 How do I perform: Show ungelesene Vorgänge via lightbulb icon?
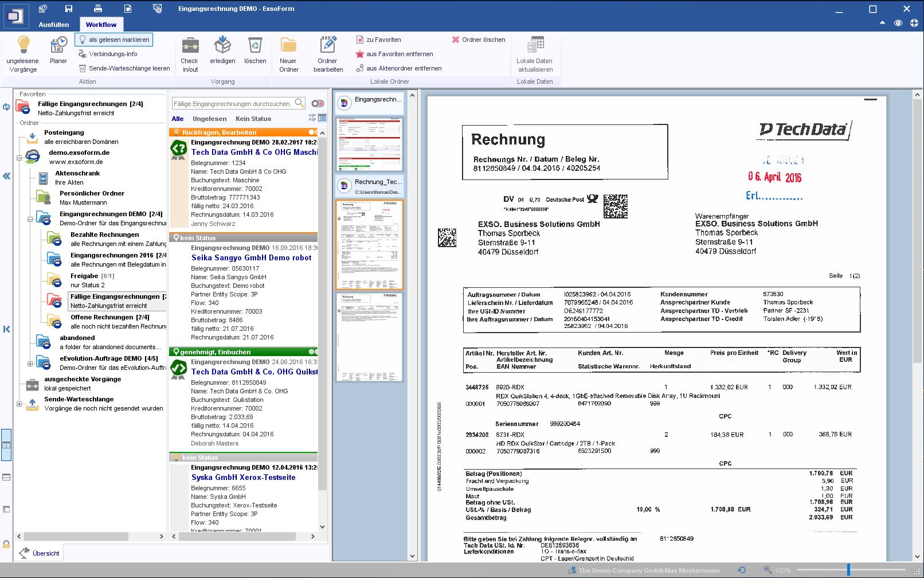[x=24, y=44]
